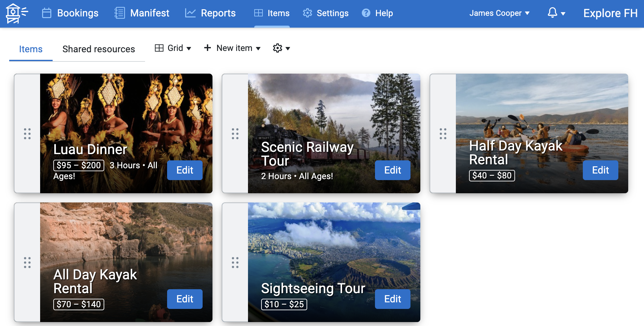
Task: Click the Explore FH link
Action: (x=610, y=13)
